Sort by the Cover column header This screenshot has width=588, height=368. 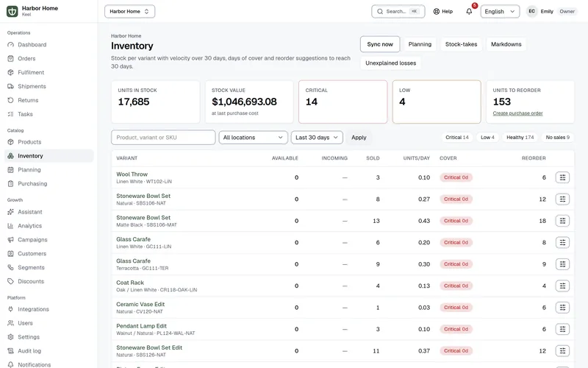pyautogui.click(x=448, y=158)
